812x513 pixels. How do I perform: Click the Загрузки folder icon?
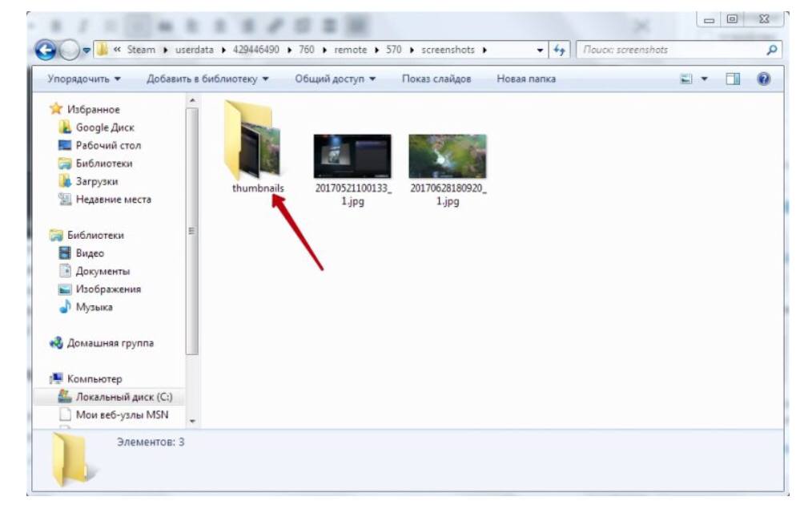[65, 181]
